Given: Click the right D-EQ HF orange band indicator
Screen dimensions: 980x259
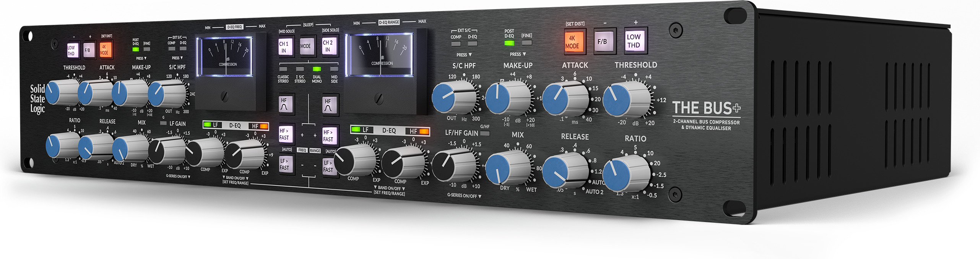Looking at the screenshot, I should (x=424, y=131).
